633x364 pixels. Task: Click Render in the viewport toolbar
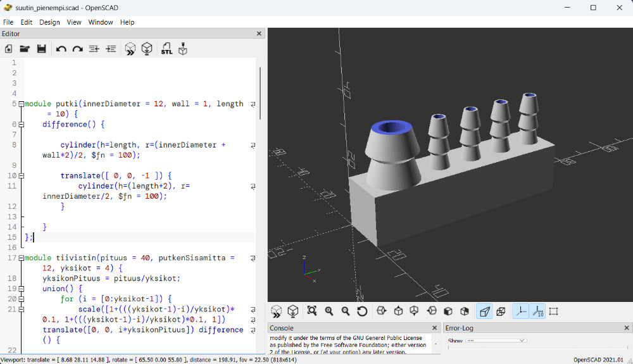click(x=293, y=311)
